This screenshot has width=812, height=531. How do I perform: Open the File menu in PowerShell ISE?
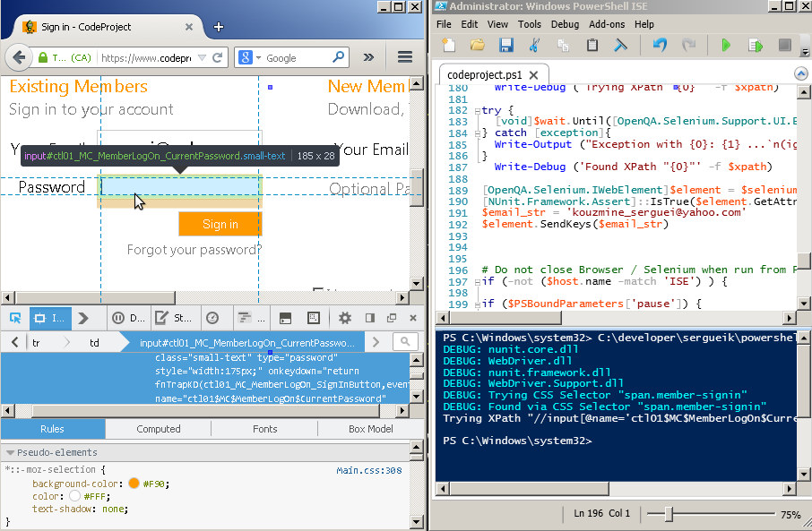coord(444,24)
